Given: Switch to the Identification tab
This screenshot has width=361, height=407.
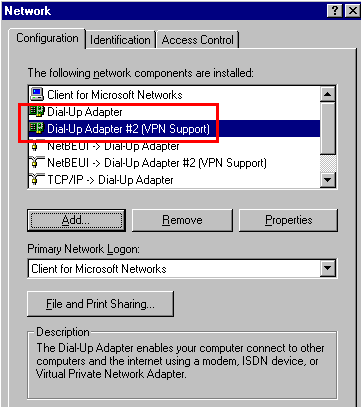Looking at the screenshot, I should pyautogui.click(x=120, y=40).
